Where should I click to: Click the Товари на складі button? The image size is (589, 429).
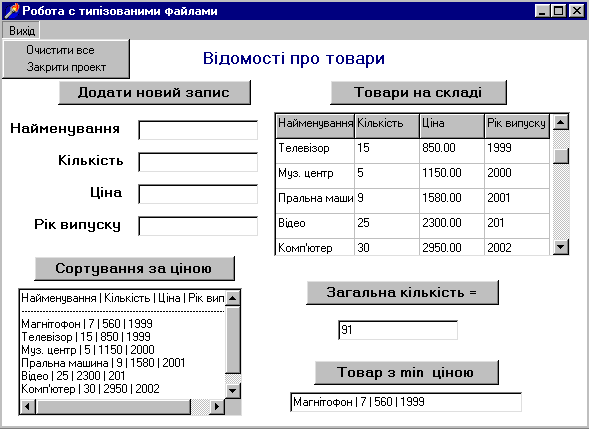pos(418,92)
